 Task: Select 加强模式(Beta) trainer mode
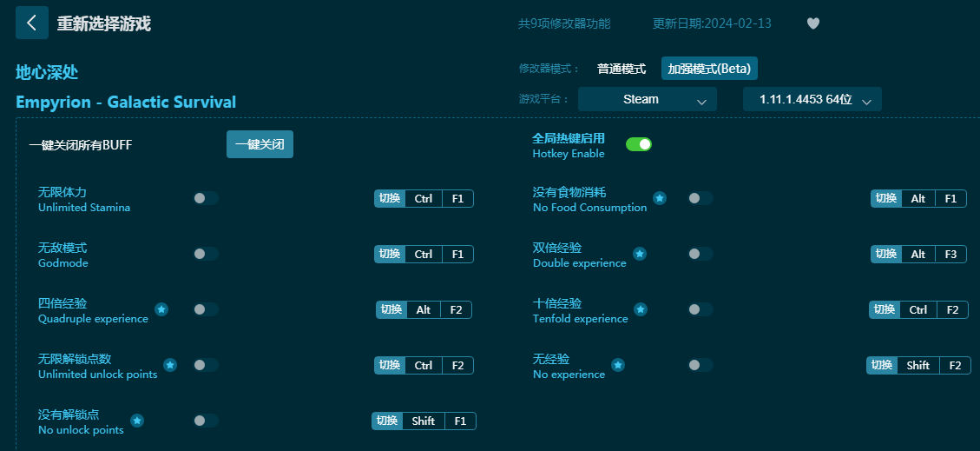709,68
